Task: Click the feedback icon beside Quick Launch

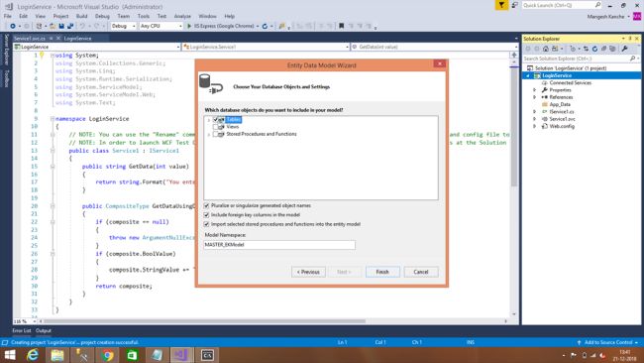Action: 514,5
